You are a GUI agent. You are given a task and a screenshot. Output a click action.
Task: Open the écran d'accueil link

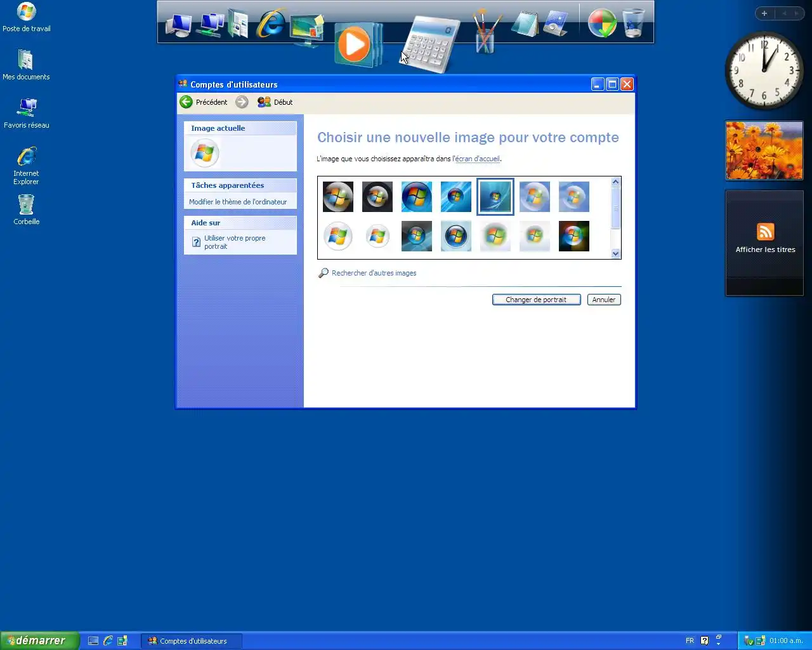[477, 159]
